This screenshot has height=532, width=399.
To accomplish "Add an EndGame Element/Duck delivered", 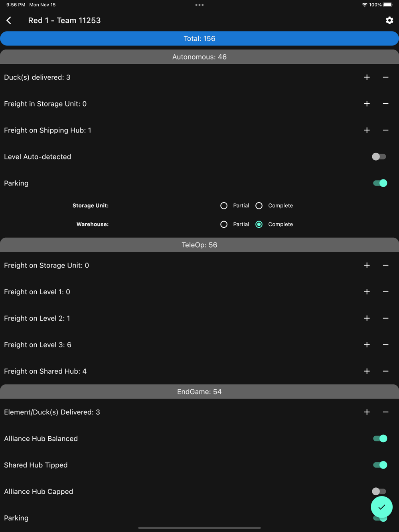I will [367, 412].
